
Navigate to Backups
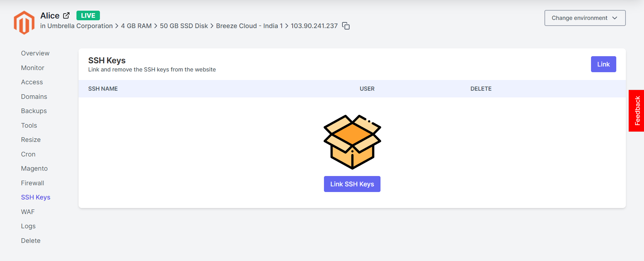(x=34, y=111)
